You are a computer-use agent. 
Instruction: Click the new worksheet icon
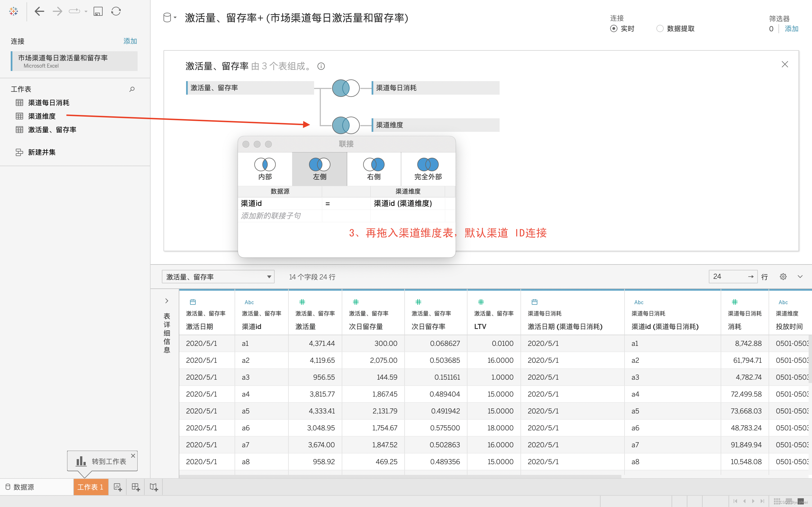[118, 487]
